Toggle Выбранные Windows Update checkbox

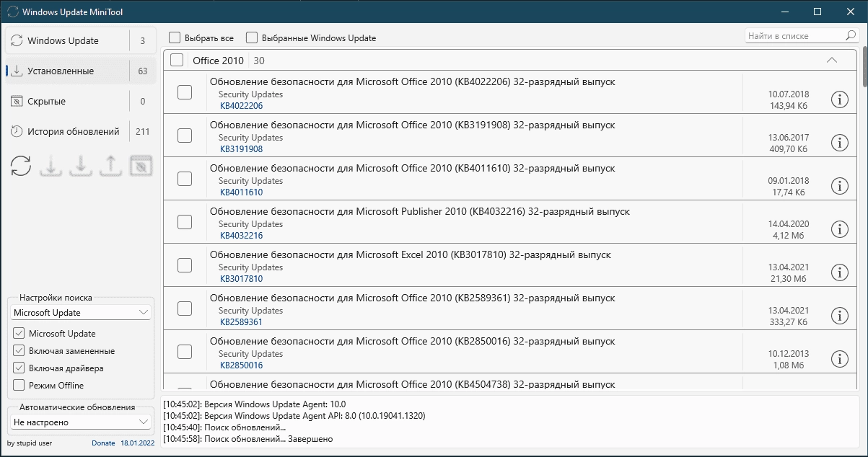(252, 37)
